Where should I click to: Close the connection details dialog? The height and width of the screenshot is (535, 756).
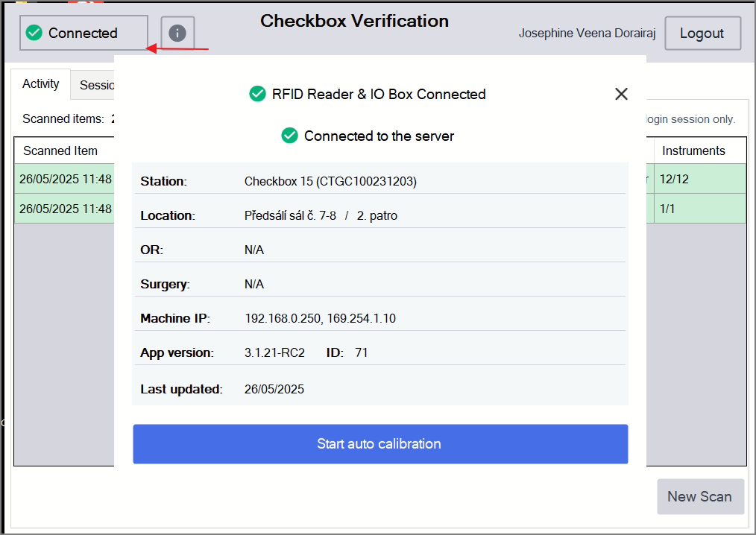tap(621, 94)
